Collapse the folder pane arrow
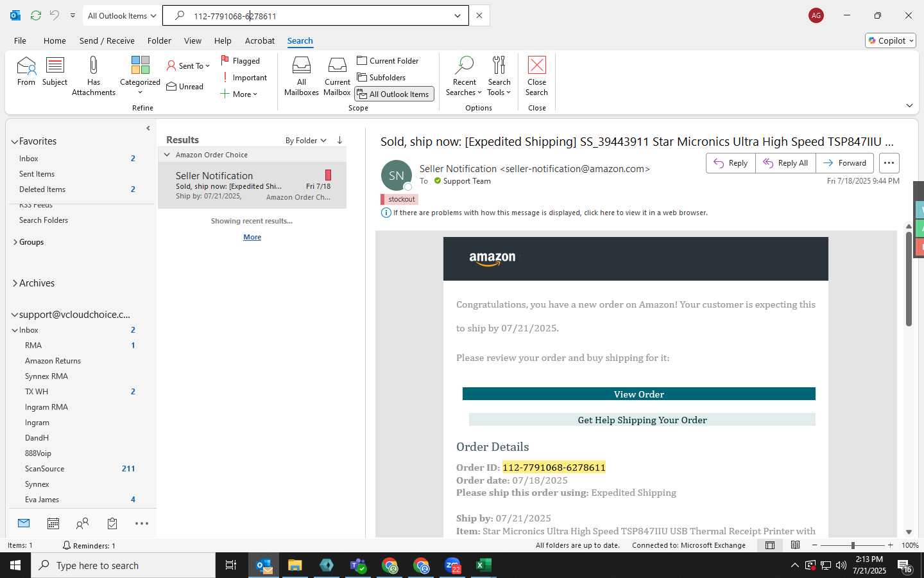Screen dimensions: 924x578 (x=148, y=128)
